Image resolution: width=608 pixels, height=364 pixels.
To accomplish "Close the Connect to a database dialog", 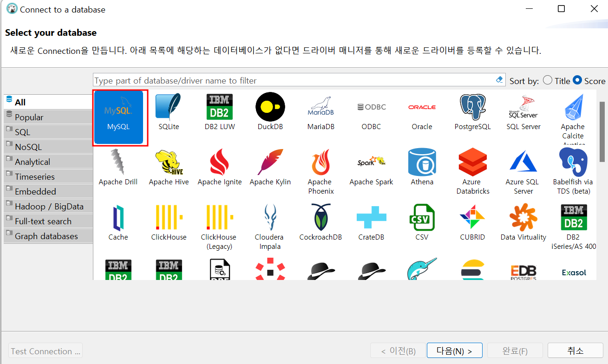I will pos(594,9).
